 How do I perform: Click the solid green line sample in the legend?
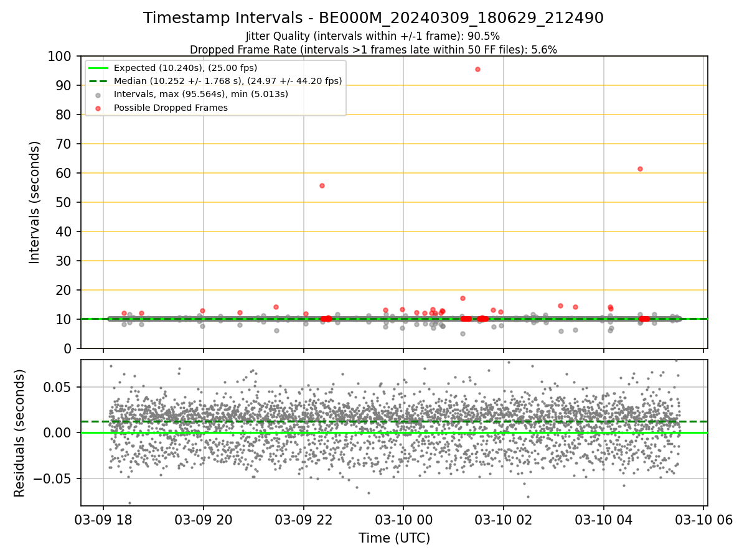(x=98, y=68)
